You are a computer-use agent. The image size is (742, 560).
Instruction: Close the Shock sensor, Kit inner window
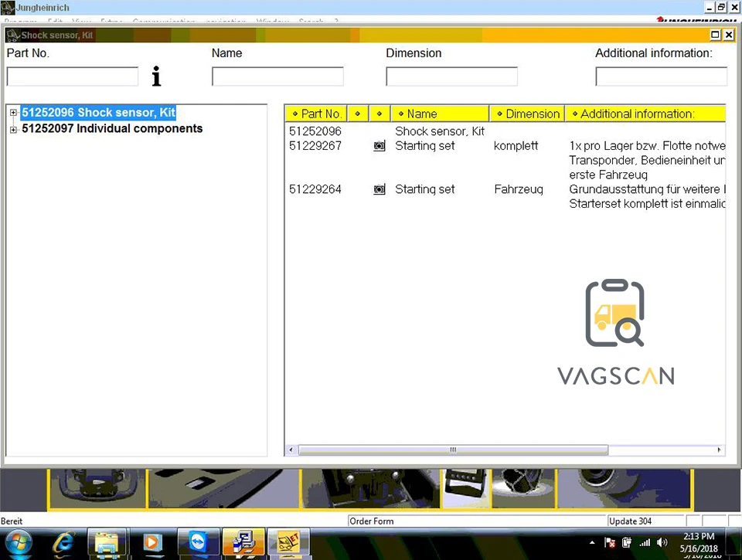(x=729, y=35)
